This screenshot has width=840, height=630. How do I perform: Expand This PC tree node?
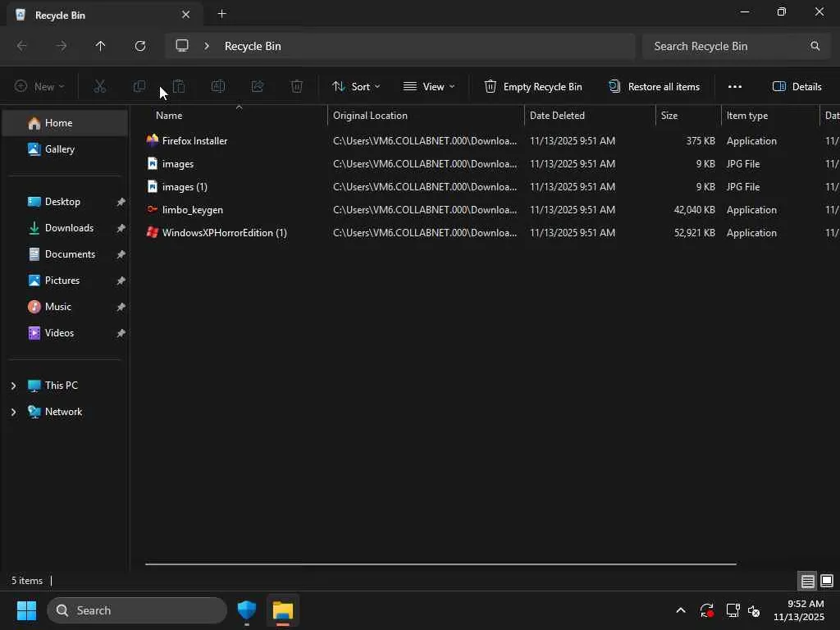13,386
